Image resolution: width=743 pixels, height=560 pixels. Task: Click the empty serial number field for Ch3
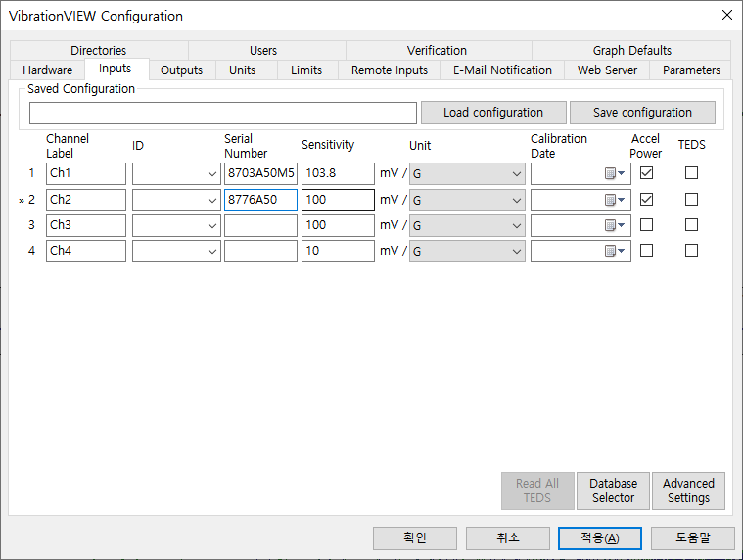pyautogui.click(x=260, y=225)
